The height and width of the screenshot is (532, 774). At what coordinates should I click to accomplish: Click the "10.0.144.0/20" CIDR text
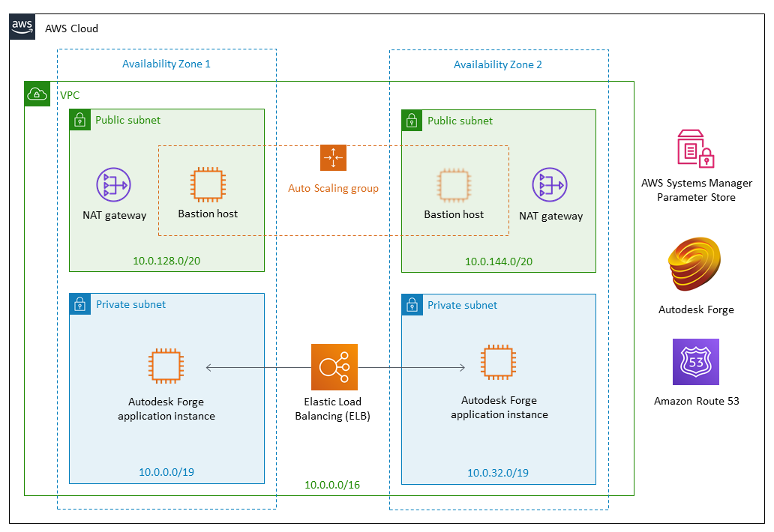(499, 262)
